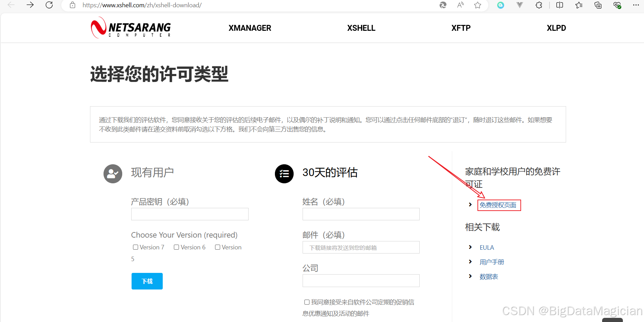The image size is (644, 322).
Task: Click the 产品密钥 input field
Action: click(190, 214)
